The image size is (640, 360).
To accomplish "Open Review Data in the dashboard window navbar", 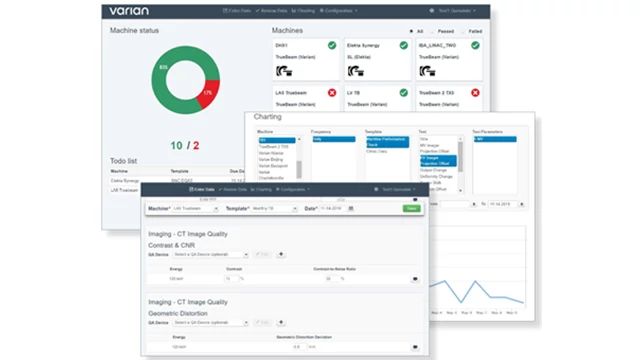I will click(271, 11).
